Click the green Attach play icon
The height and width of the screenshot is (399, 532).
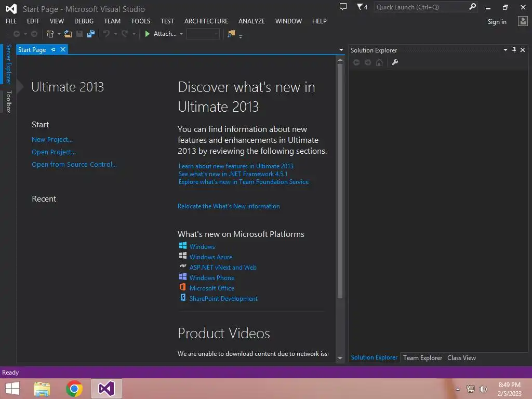click(147, 34)
